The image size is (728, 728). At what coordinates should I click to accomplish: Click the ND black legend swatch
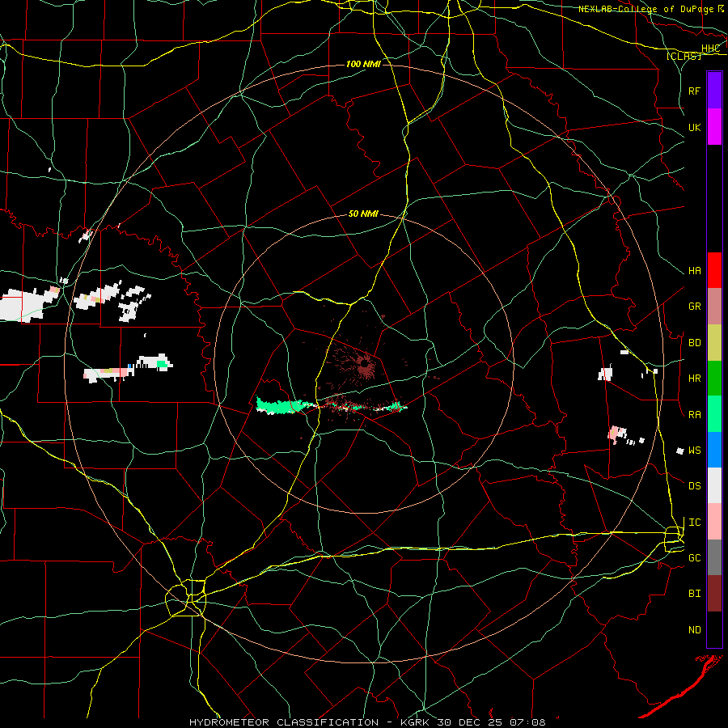[714, 629]
